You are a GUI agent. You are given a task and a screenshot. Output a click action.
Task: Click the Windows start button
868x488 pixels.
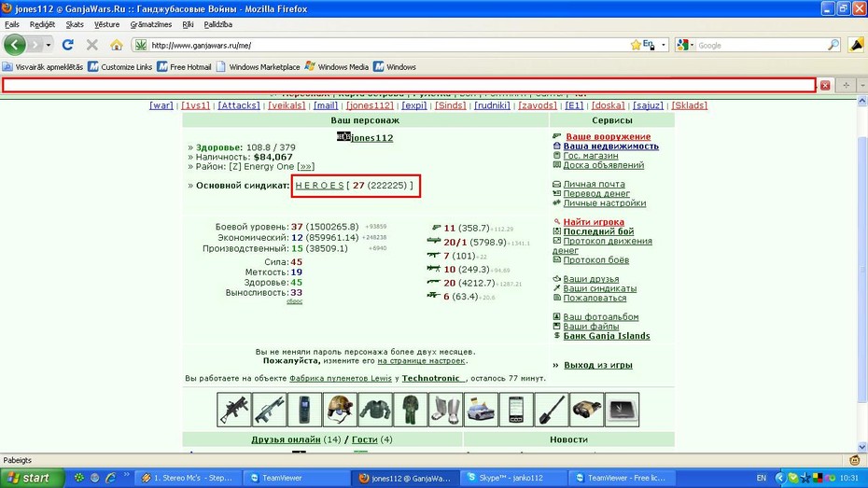coord(32,478)
